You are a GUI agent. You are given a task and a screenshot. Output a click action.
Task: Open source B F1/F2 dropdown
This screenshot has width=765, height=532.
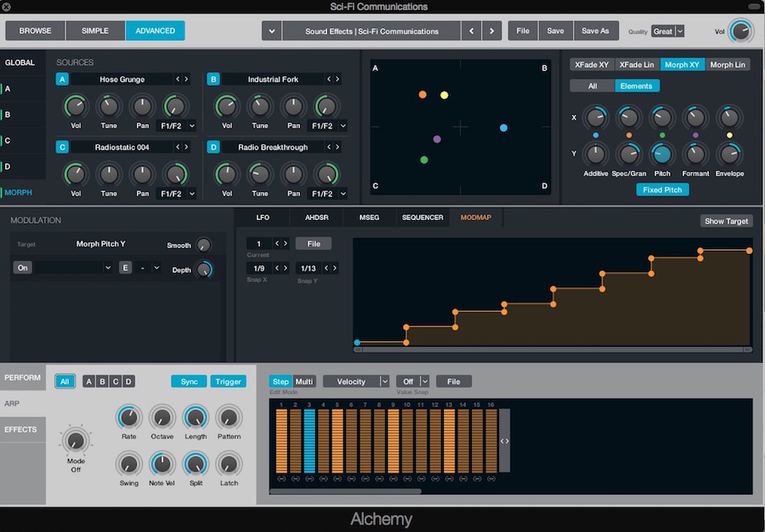[343, 126]
